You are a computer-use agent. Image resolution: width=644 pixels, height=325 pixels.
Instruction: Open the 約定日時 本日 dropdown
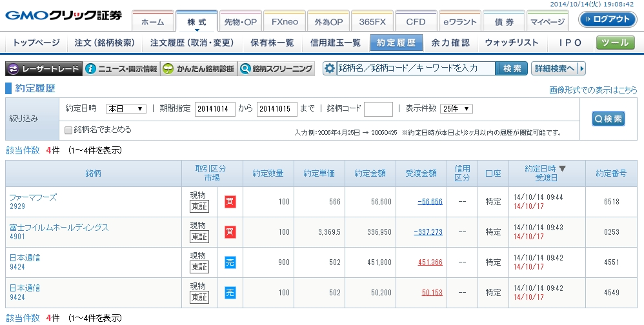click(126, 109)
